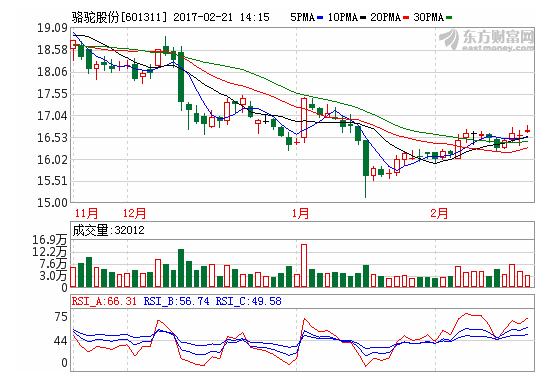This screenshot has height=378, width=543.
Task: Click the RSI_A:66.31 indicator label
Action: click(x=104, y=301)
